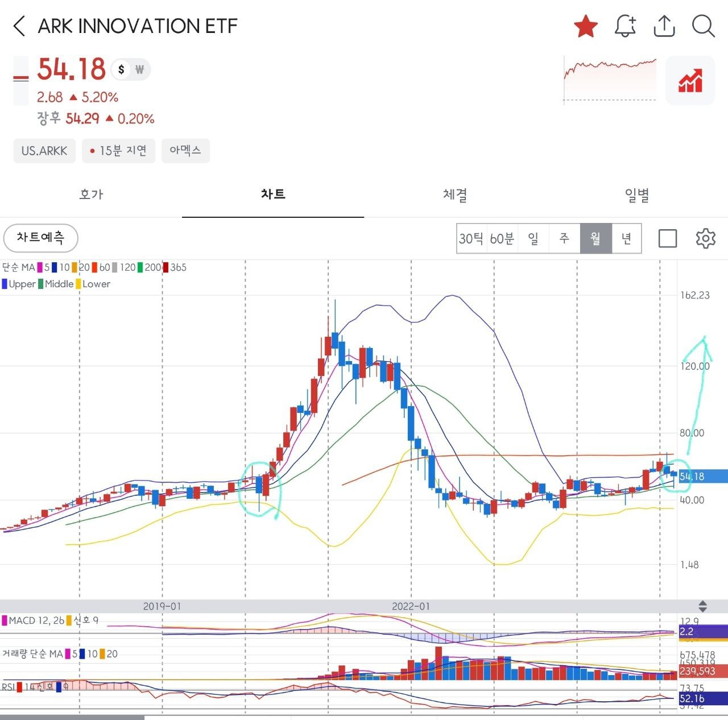Switch chart to yearly 년 period

click(x=626, y=238)
